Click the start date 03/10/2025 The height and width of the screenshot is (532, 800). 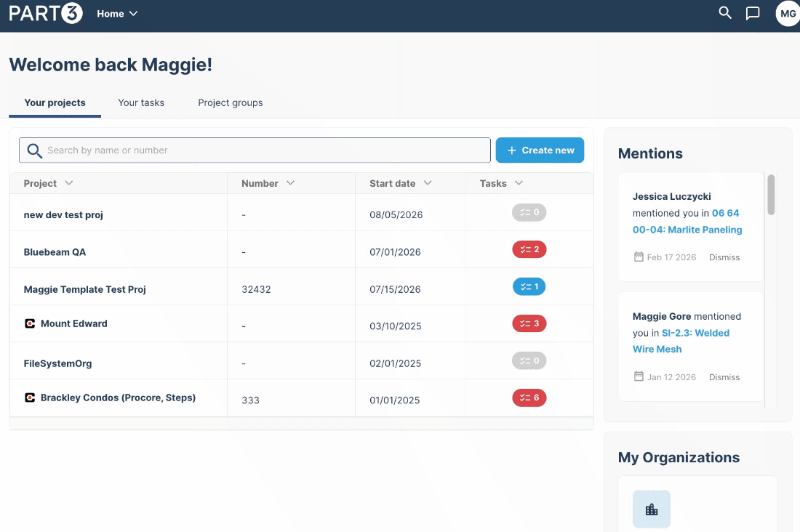[396, 326]
